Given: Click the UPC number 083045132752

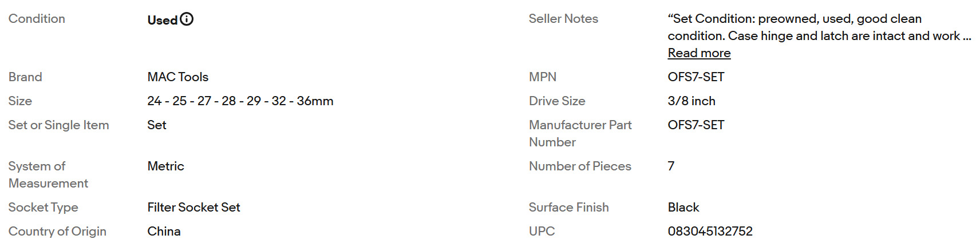Looking at the screenshot, I should pos(710,232).
